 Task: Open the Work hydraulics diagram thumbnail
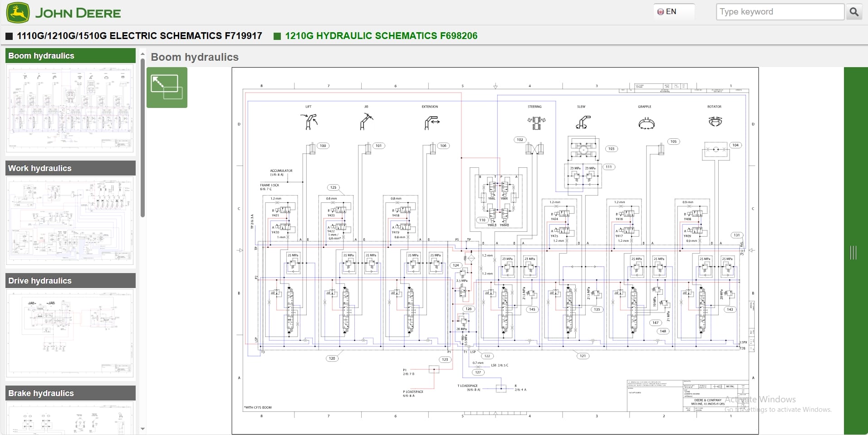(x=70, y=221)
